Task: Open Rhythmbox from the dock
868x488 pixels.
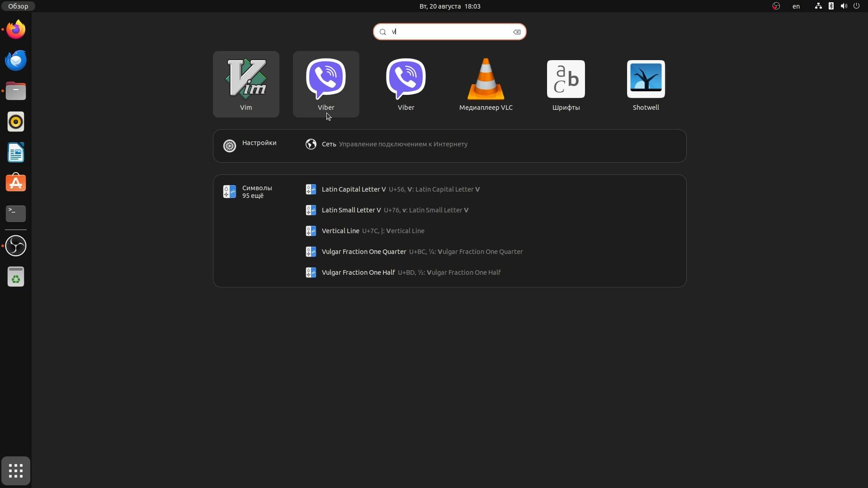Action: pyautogui.click(x=16, y=122)
